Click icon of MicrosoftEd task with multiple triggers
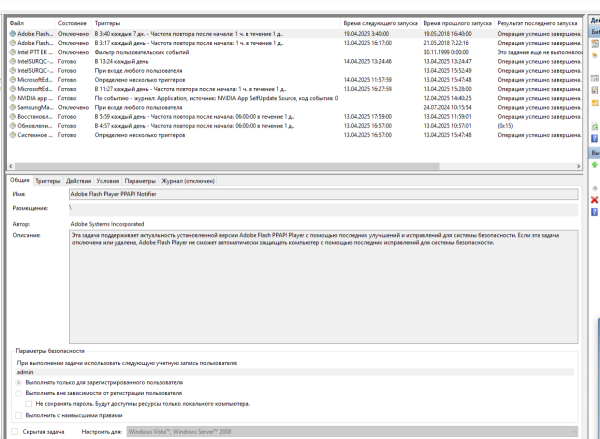 [13, 80]
